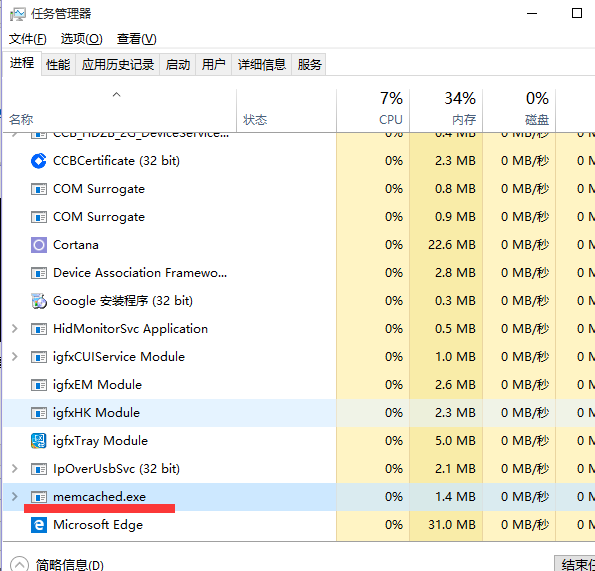The image size is (595, 571).
Task: Click the 2.6 MB memory value of igfxEM
Action: click(x=455, y=385)
